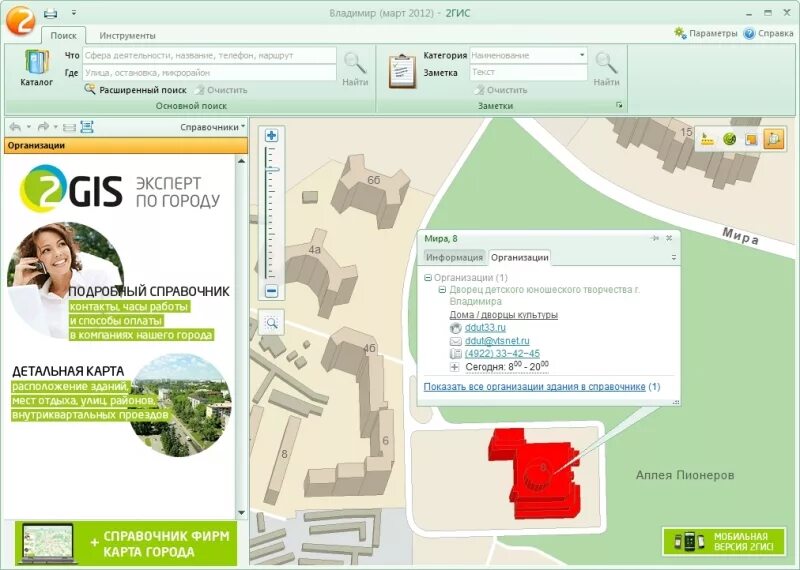Click Очистить in the Основной поиск group
Viewport: 800px width, 570px height.
[220, 90]
